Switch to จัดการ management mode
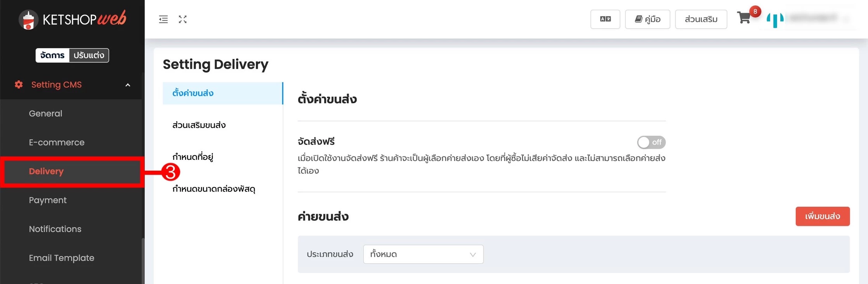Screen dimensions: 868x284 pyautogui.click(x=52, y=55)
